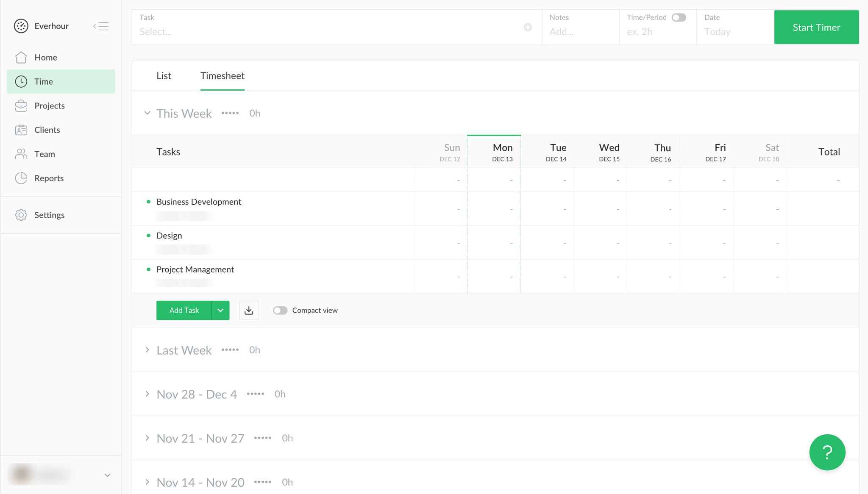Open the Add Task dropdown chevron
This screenshot has height=494, width=868.
click(x=220, y=310)
